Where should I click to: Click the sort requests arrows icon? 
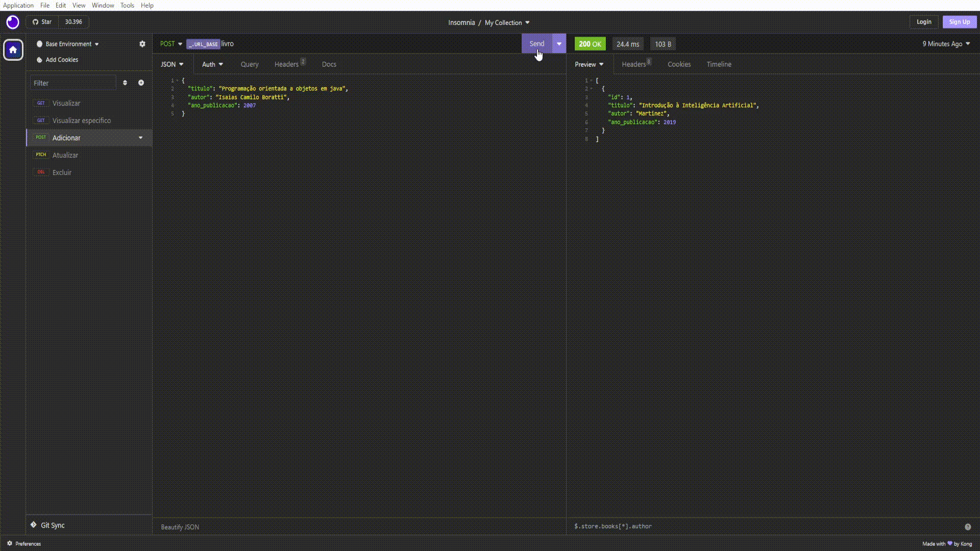tap(125, 83)
